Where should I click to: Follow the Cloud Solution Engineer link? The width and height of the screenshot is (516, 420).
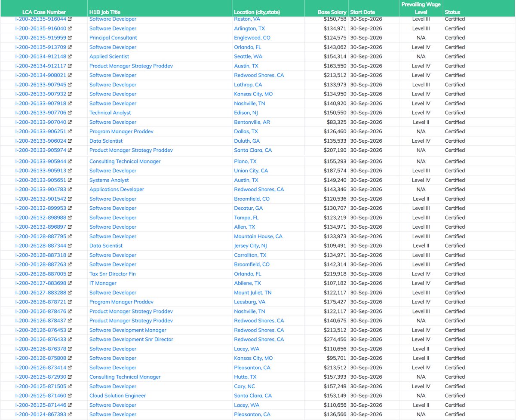tap(118, 396)
